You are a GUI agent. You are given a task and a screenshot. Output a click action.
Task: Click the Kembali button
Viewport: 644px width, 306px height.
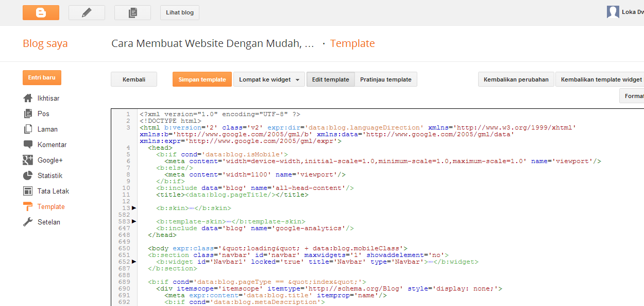coord(133,79)
